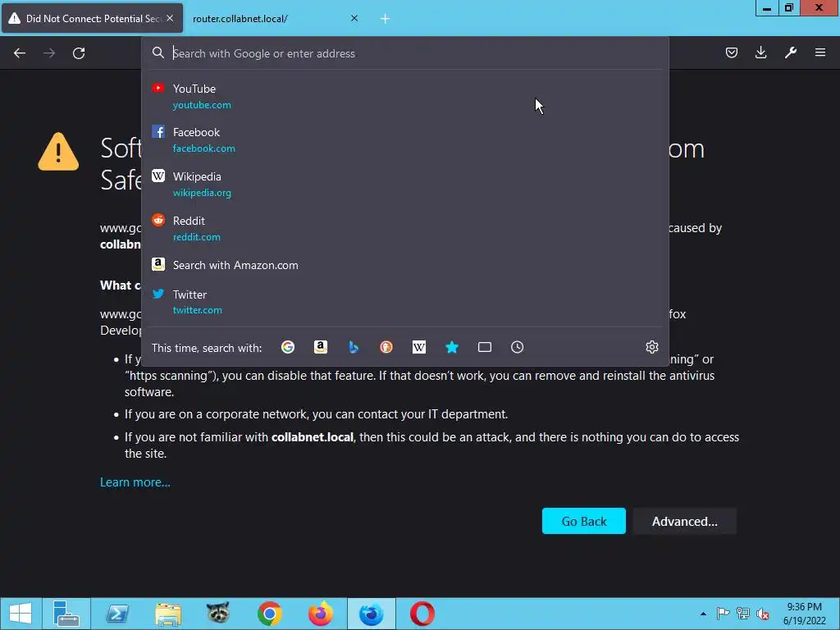Search in open Tabs icon
The height and width of the screenshot is (630, 840).
[484, 347]
